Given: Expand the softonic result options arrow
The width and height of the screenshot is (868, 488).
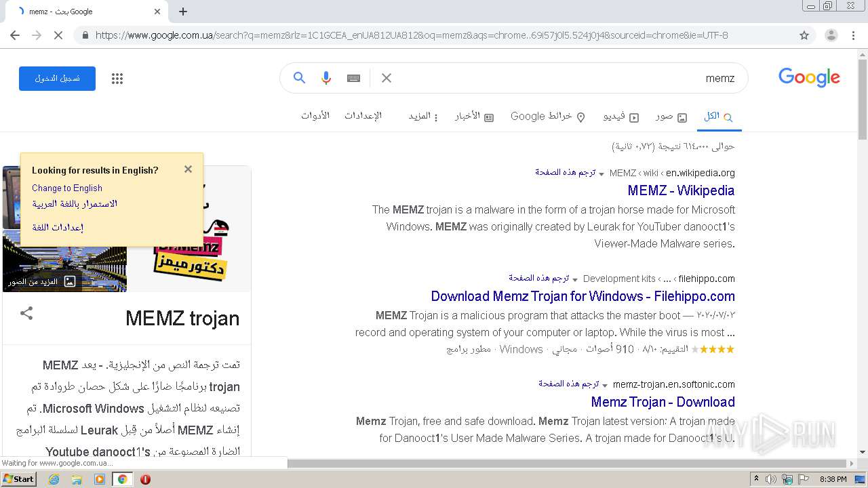Looking at the screenshot, I should point(605,386).
